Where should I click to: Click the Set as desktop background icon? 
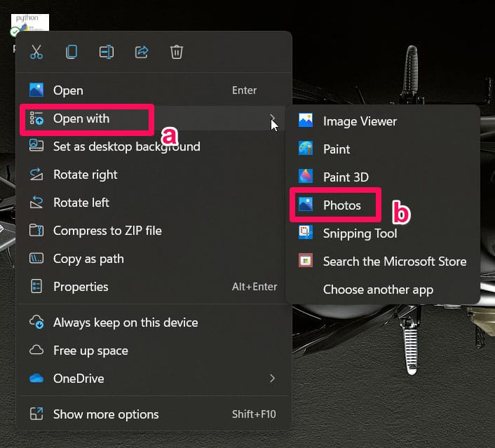[x=36, y=146]
